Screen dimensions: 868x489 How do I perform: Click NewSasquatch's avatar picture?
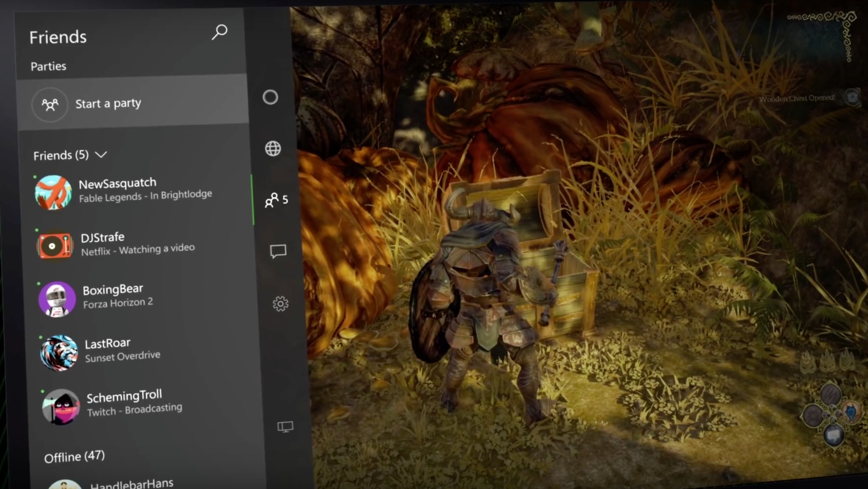53,193
